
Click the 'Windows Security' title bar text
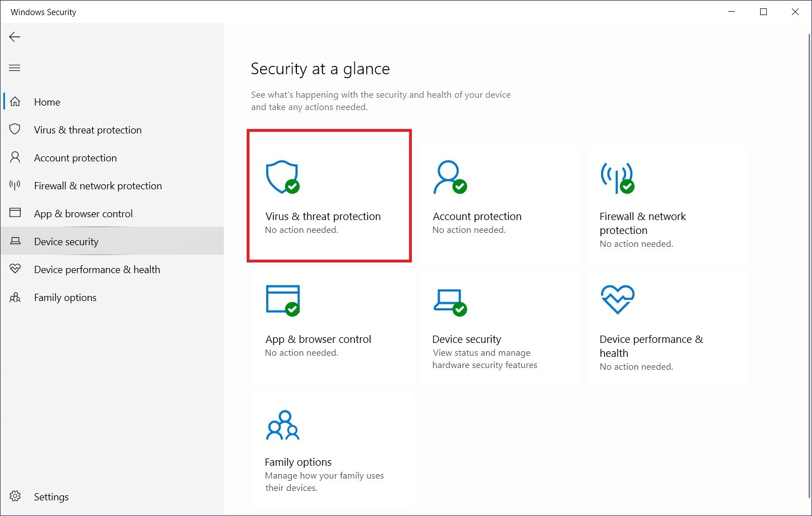[44, 12]
